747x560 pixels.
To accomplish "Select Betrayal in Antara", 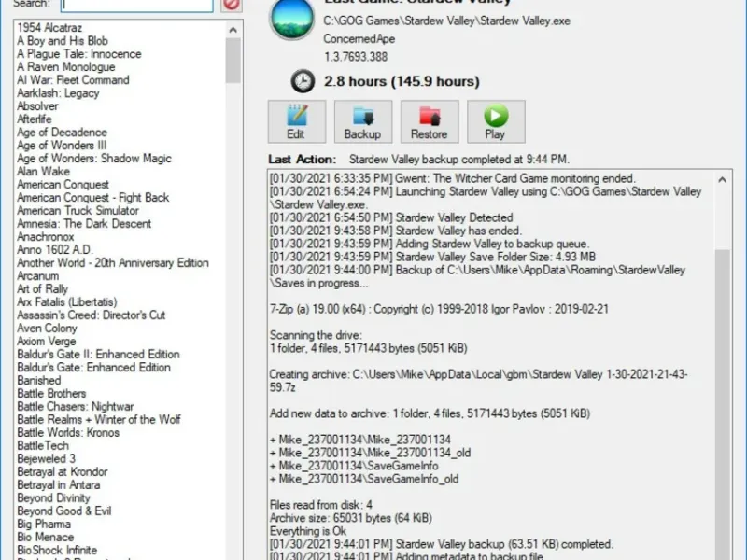I will 59,485.
